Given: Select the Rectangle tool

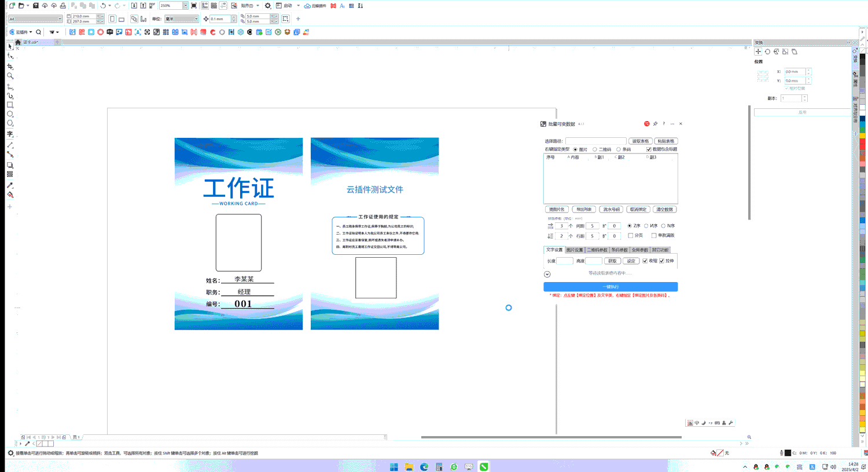Looking at the screenshot, I should 10,105.
